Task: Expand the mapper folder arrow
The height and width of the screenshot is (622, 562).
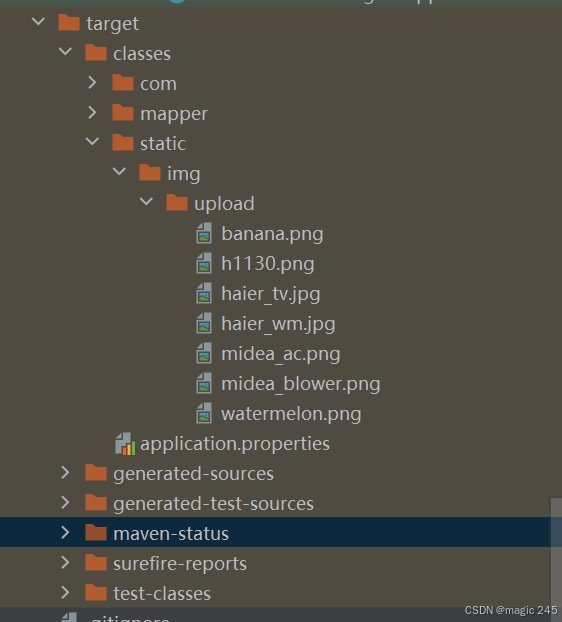Action: (92, 113)
